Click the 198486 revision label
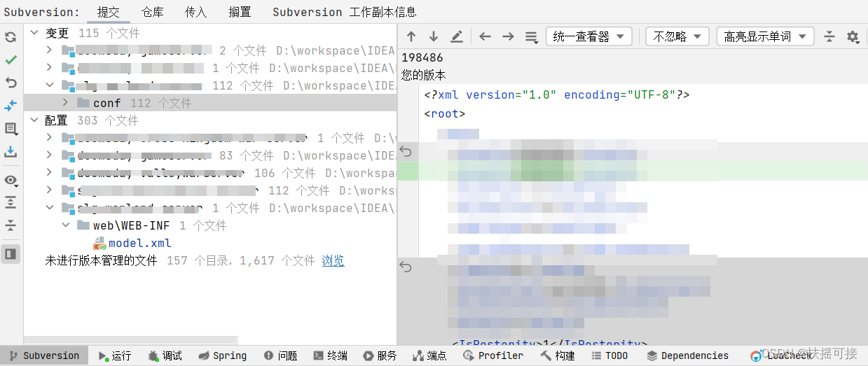Viewport: 868px width, 366px height. 422,57
